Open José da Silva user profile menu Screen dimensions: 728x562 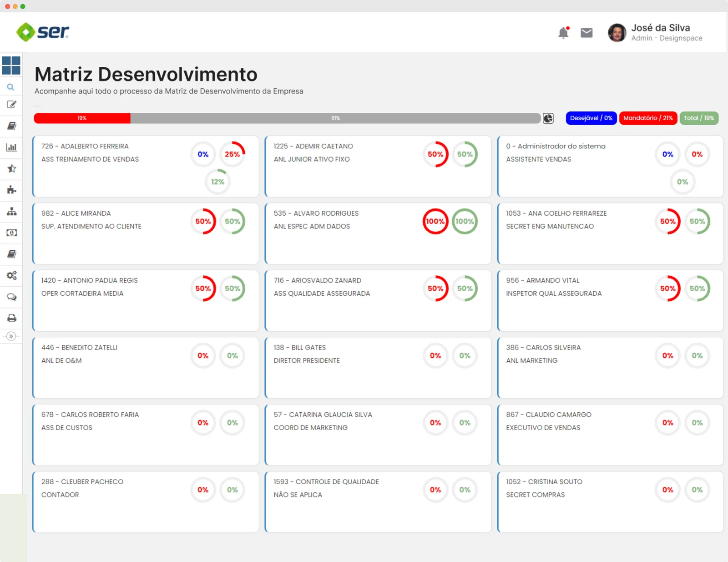coord(655,33)
